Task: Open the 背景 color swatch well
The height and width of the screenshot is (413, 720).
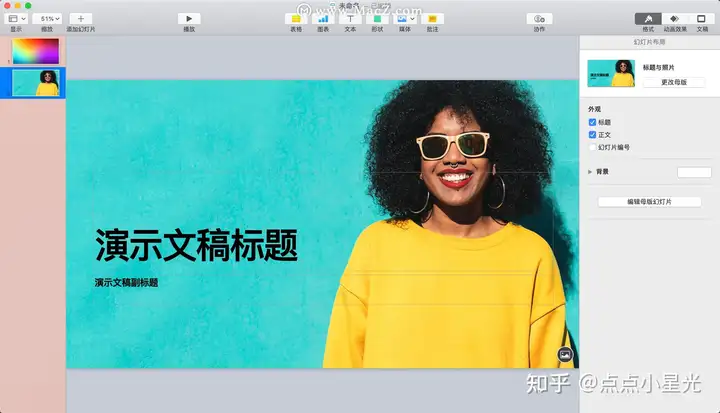Action: (694, 172)
